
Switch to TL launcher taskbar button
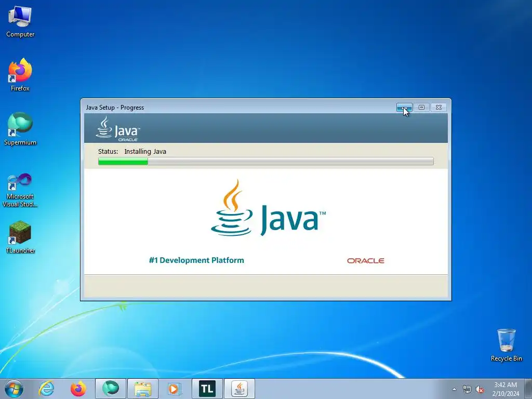[x=207, y=389]
